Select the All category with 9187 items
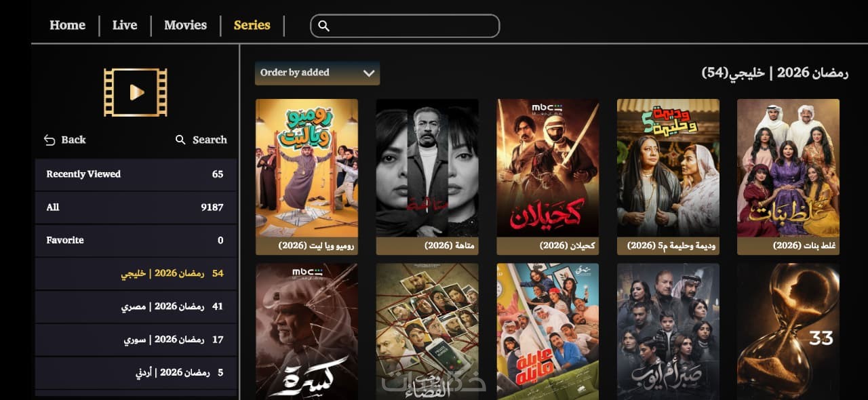Image resolution: width=868 pixels, height=400 pixels. pos(136,207)
